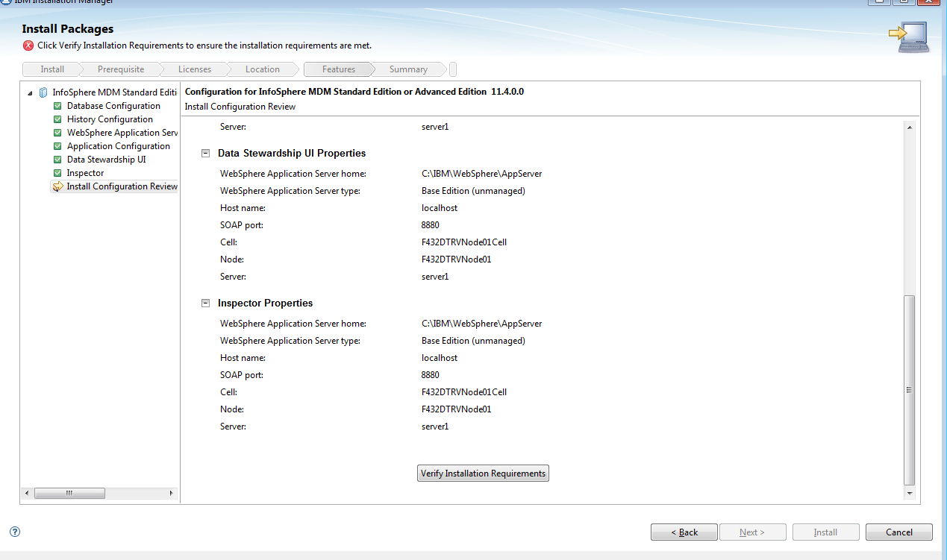The height and width of the screenshot is (560, 947).
Task: Click the green check beside Inspector
Action: point(57,173)
